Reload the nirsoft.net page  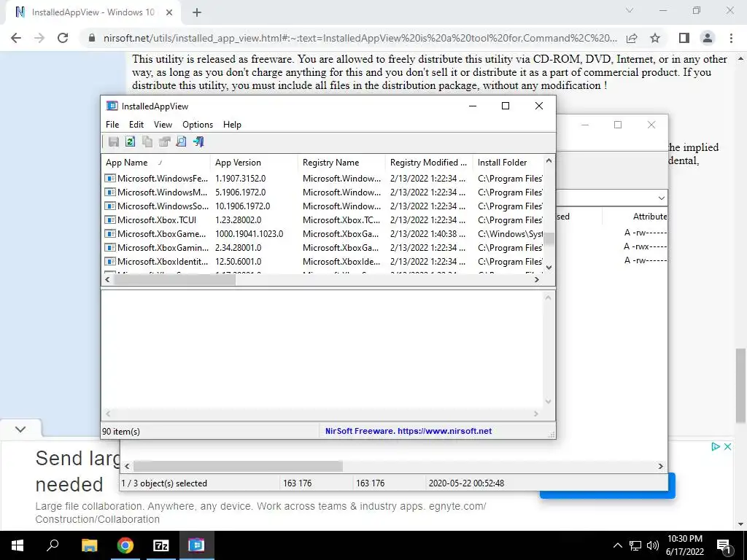point(63,38)
